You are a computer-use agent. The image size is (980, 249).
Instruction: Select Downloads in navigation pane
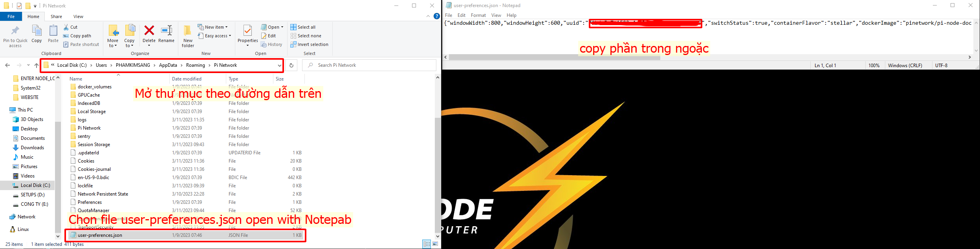tap(32, 148)
